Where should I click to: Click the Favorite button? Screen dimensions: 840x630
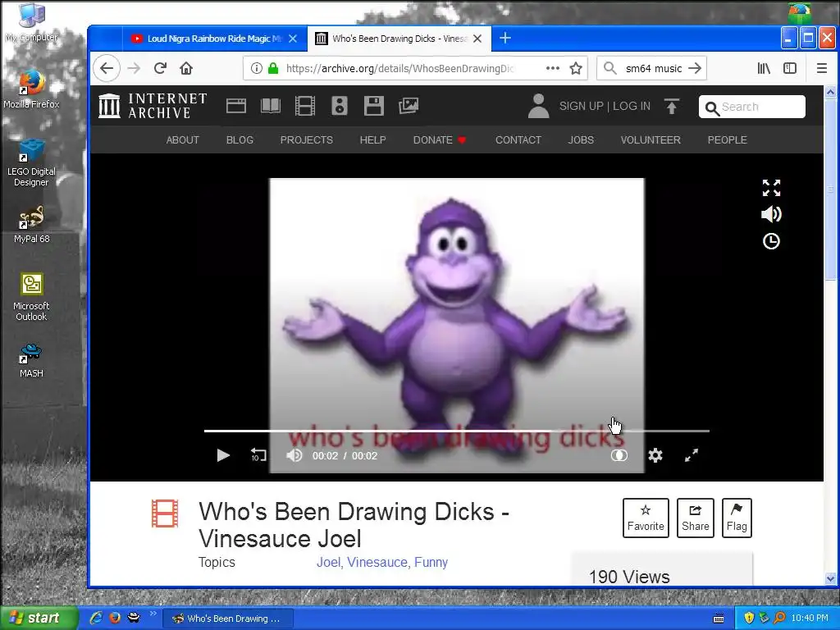point(646,518)
